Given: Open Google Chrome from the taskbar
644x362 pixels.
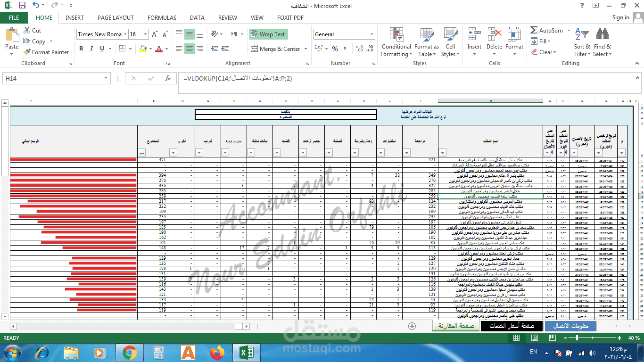Looking at the screenshot, I should pyautogui.click(x=130, y=352).
